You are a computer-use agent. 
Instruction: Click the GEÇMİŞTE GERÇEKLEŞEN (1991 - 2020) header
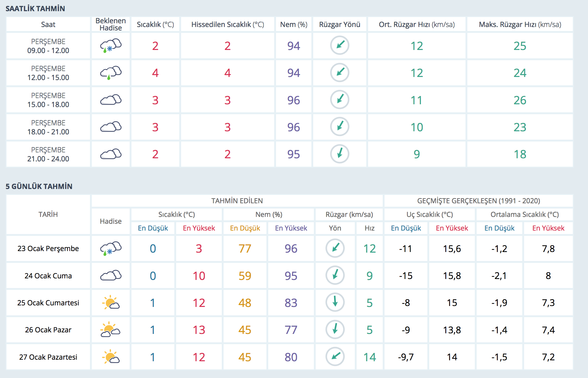(478, 201)
